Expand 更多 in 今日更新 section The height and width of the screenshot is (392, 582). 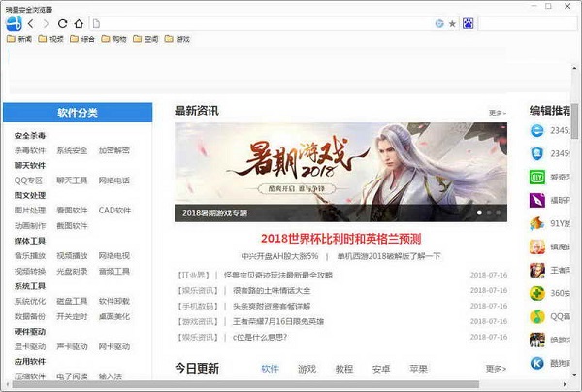496,369
